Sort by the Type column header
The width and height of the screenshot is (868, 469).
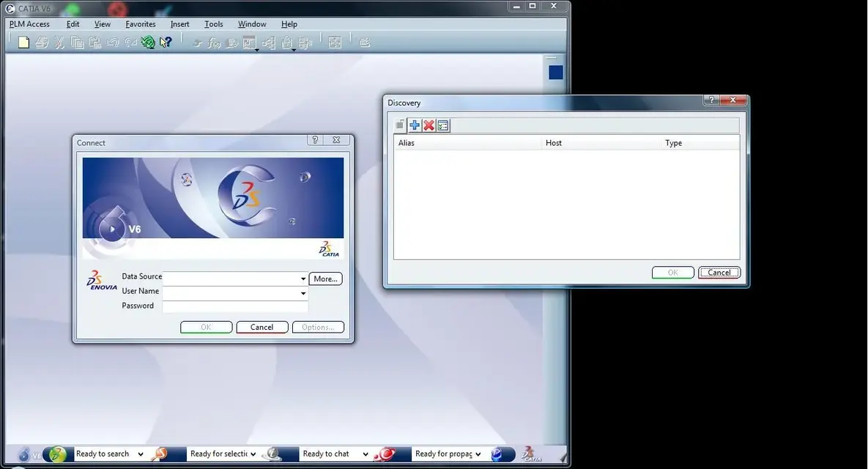pos(700,143)
